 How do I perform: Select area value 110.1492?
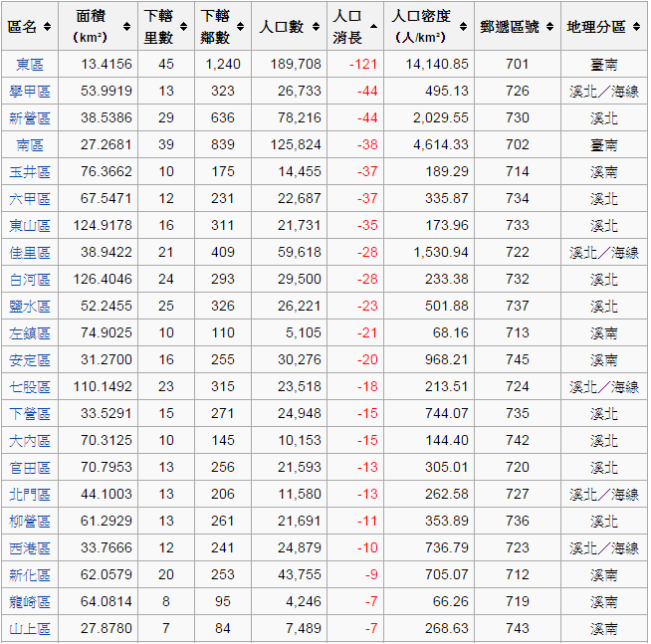tap(103, 386)
